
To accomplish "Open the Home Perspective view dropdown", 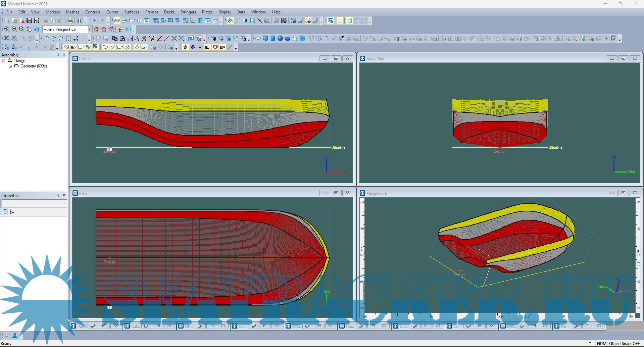I will click(x=89, y=29).
